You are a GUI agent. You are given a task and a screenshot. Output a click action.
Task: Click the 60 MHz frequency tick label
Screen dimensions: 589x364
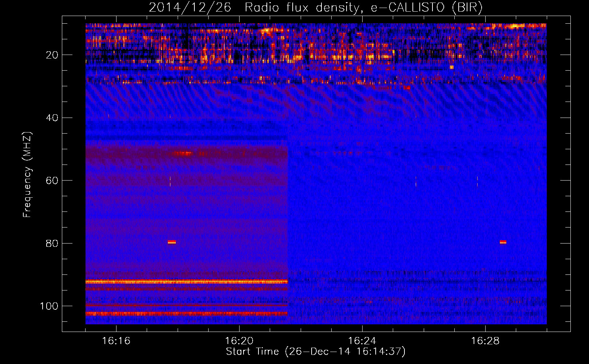52,181
